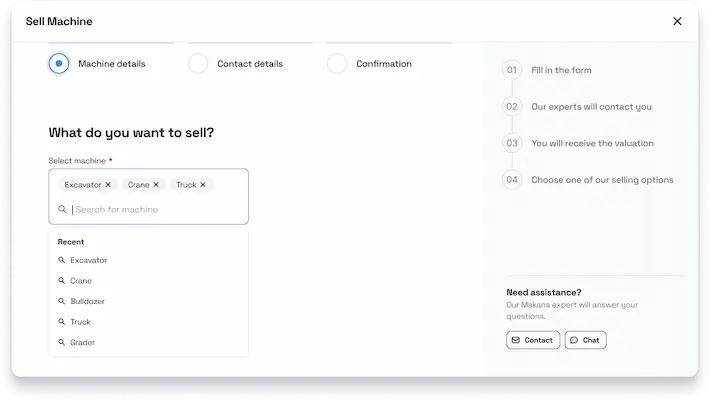Screen dimensions: 710x400
Task: Choose Crane from recent suggestions
Action: pos(81,281)
